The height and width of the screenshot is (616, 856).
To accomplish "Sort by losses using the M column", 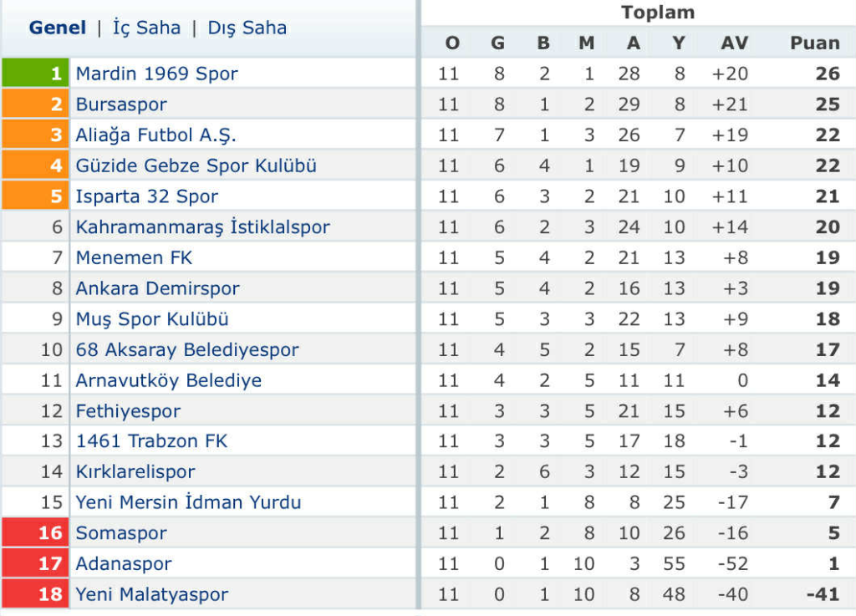I will (x=586, y=43).
